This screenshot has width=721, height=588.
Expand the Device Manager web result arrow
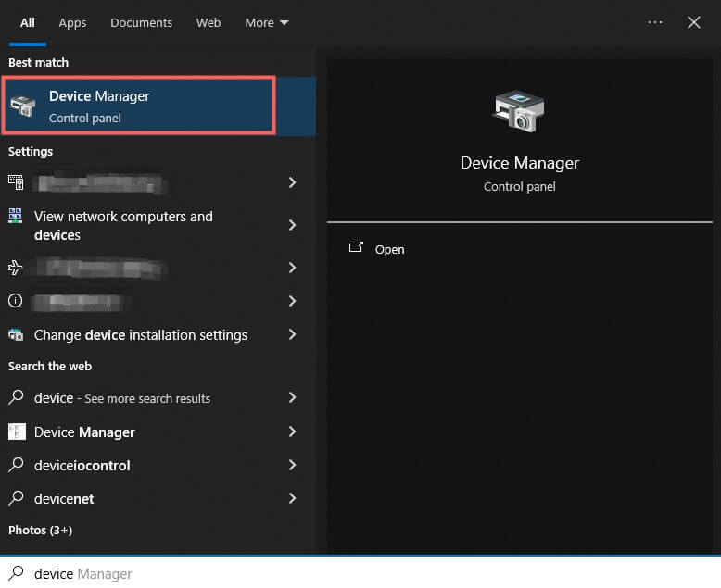292,432
